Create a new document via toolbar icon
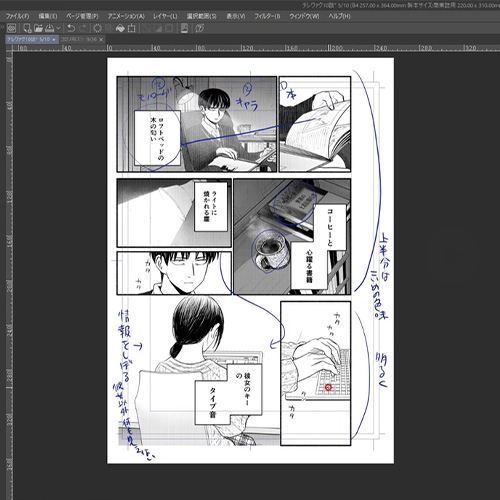 point(27,28)
